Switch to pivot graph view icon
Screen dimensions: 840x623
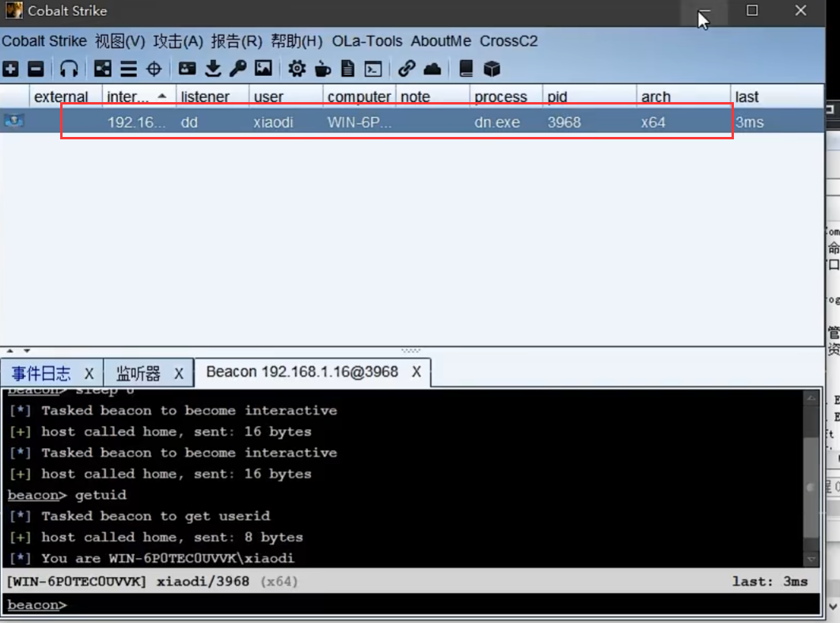102,68
